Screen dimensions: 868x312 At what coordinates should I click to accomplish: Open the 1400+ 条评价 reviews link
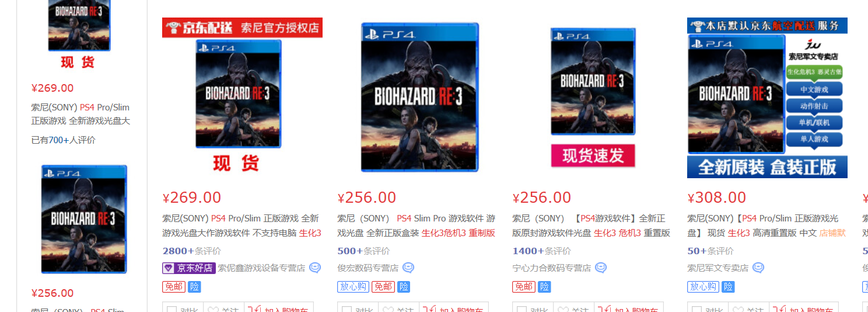541,251
